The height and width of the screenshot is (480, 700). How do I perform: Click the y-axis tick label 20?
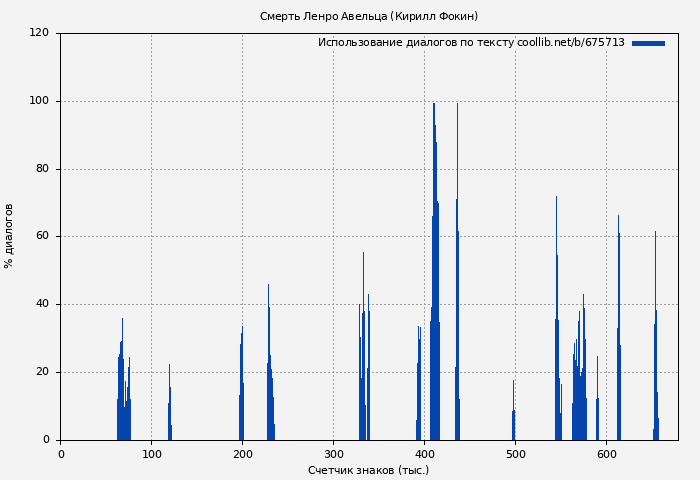(x=42, y=372)
